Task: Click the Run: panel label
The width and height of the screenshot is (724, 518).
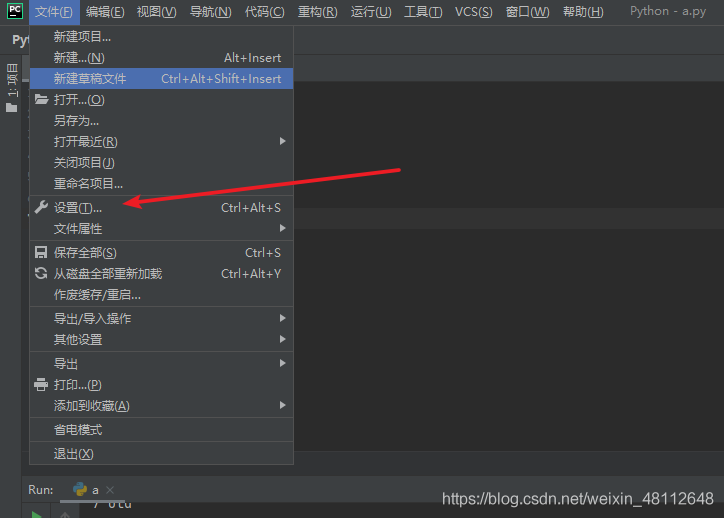Action: pos(41,489)
